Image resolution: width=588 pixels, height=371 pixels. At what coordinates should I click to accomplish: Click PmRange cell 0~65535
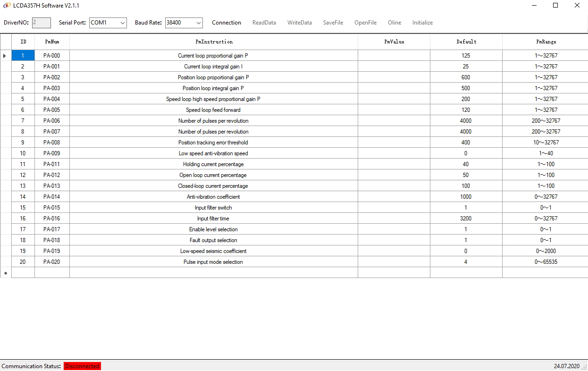click(x=546, y=262)
